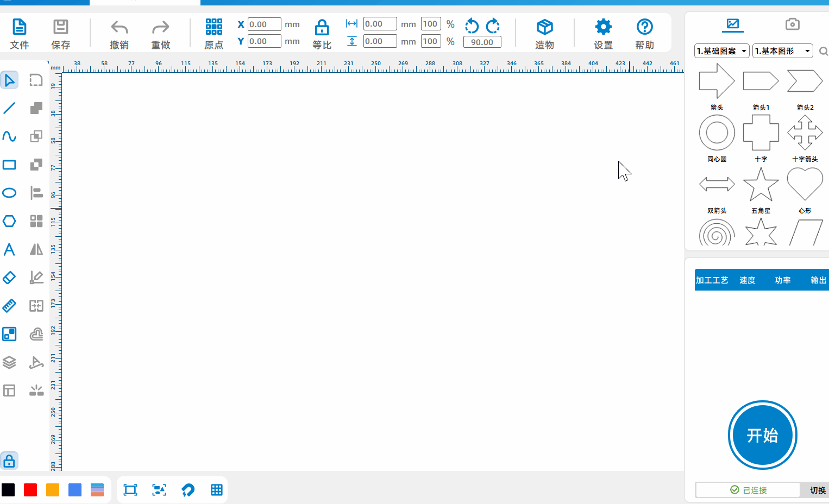Toggle the canvas grid display icon
Screen dimensions: 829x504
click(217, 490)
